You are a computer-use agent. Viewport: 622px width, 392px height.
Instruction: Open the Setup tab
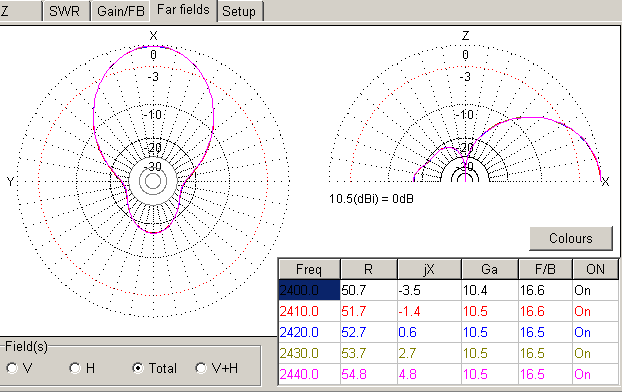239,11
